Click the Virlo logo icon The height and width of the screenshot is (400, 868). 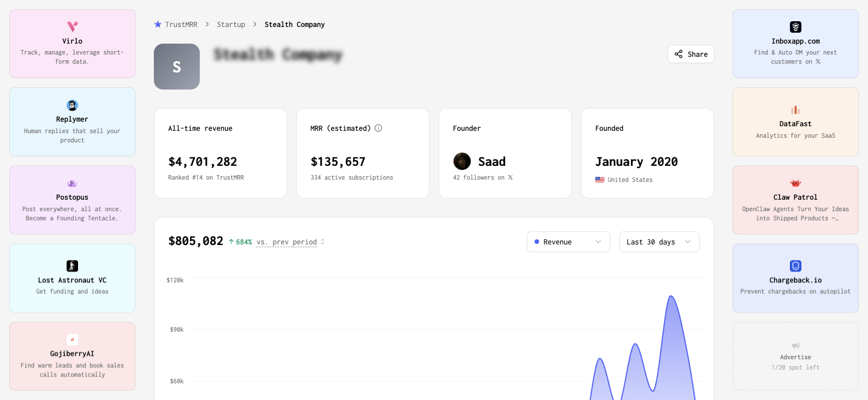72,26
